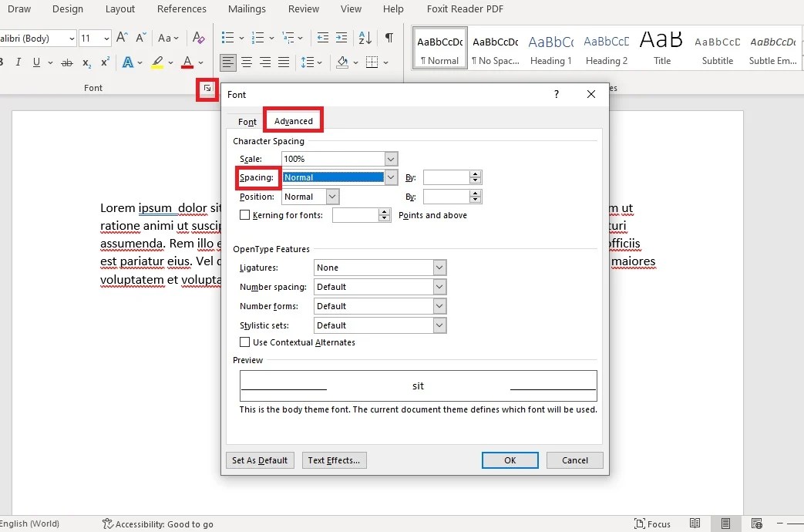Apply strikethrough formatting
This screenshot has width=804, height=532.
(67, 63)
